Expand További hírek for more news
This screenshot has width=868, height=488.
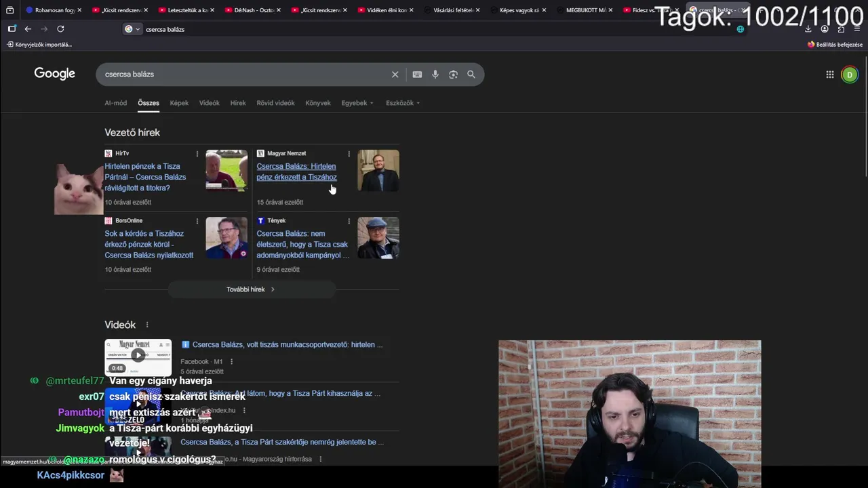click(251, 289)
